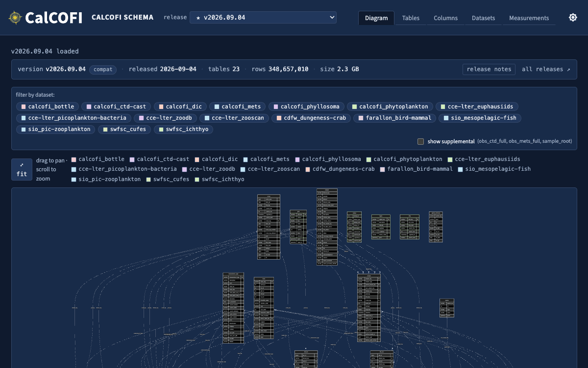Toggle the swfsc_cufes filter chip
Screen dimensions: 588x368
(124, 130)
